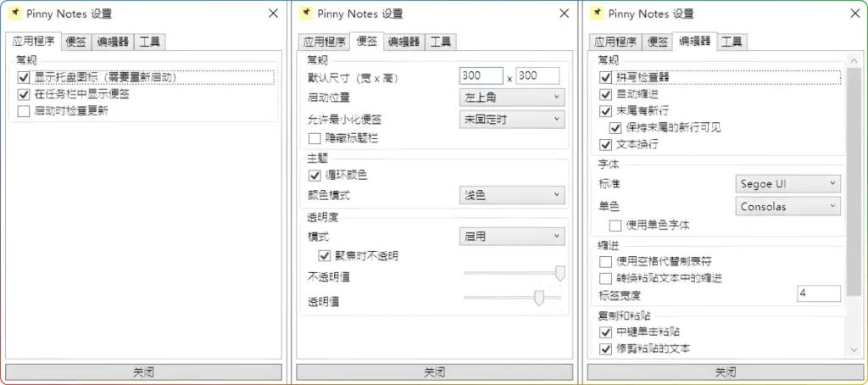Screen dimensions: 868x385
Task: Enable 启动时检查更新 checkbox
Action: (23, 111)
